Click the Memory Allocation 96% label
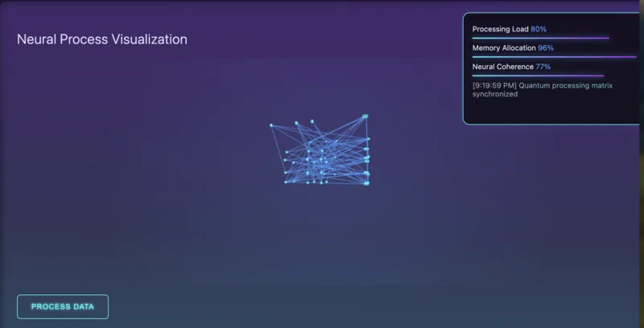644x328 pixels. 513,48
